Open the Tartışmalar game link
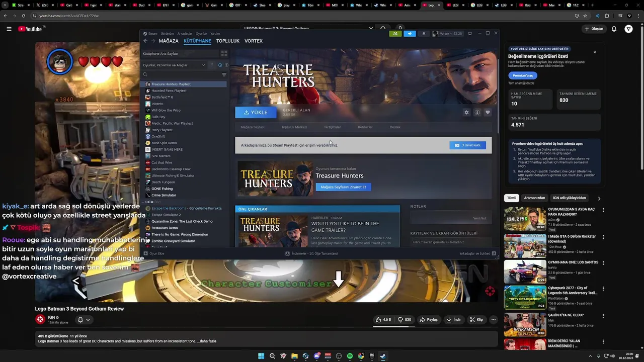 click(x=332, y=127)
